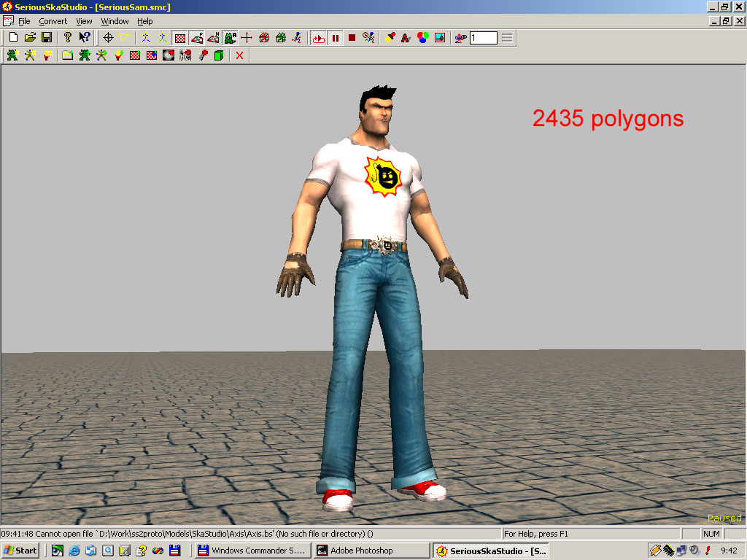Viewport: 747px width, 560px height.
Task: Click the red torch with sparkle icon
Action: (47, 55)
